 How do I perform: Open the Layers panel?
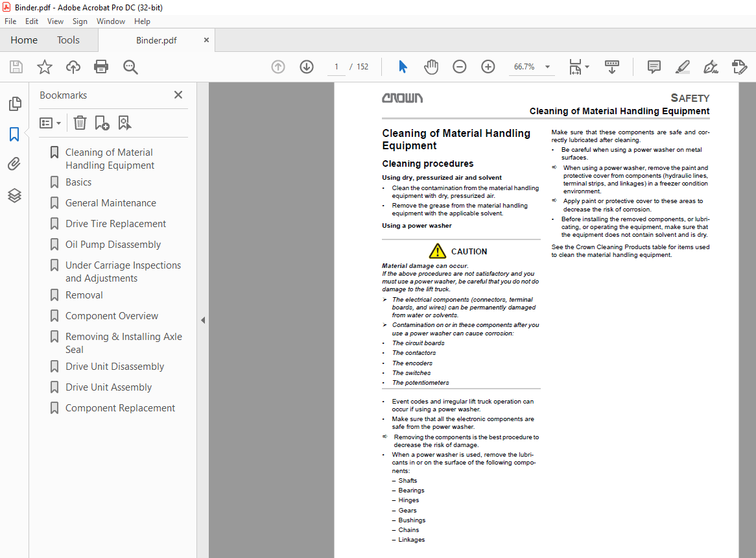point(14,195)
